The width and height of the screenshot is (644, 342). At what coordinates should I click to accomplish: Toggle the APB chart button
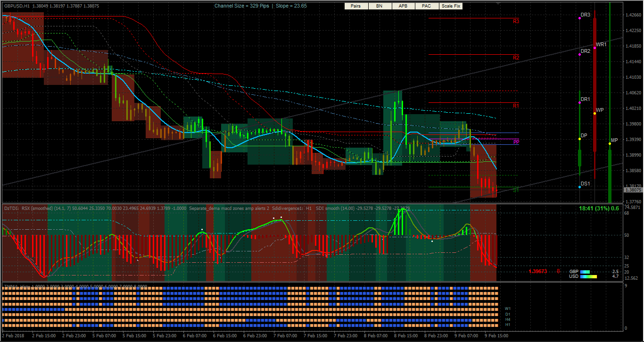pyautogui.click(x=403, y=6)
